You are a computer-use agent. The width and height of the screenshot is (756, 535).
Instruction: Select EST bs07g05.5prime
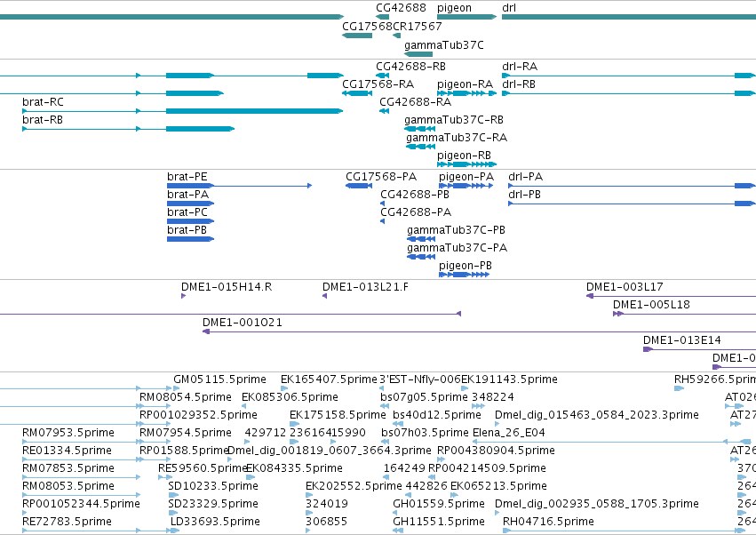(x=424, y=397)
